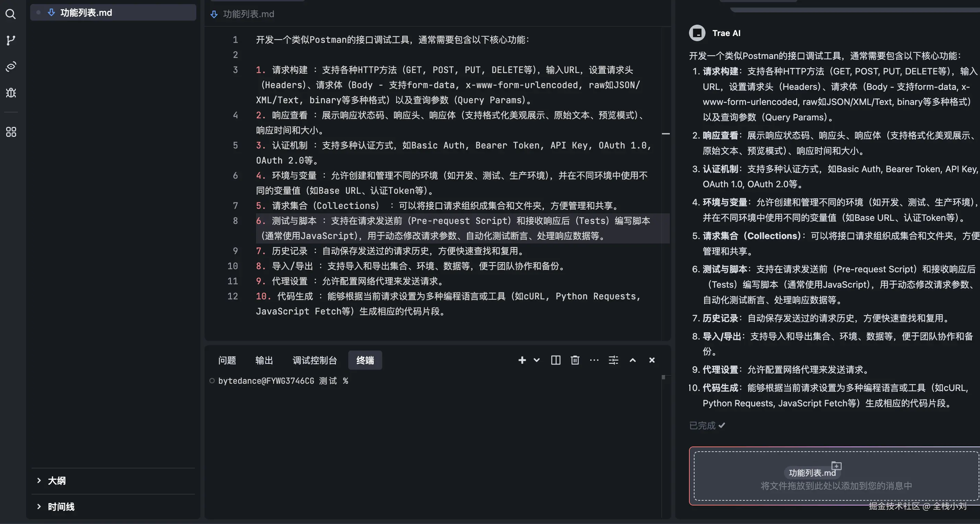Open terminal more actions ellipsis
The width and height of the screenshot is (980, 524).
click(x=594, y=360)
